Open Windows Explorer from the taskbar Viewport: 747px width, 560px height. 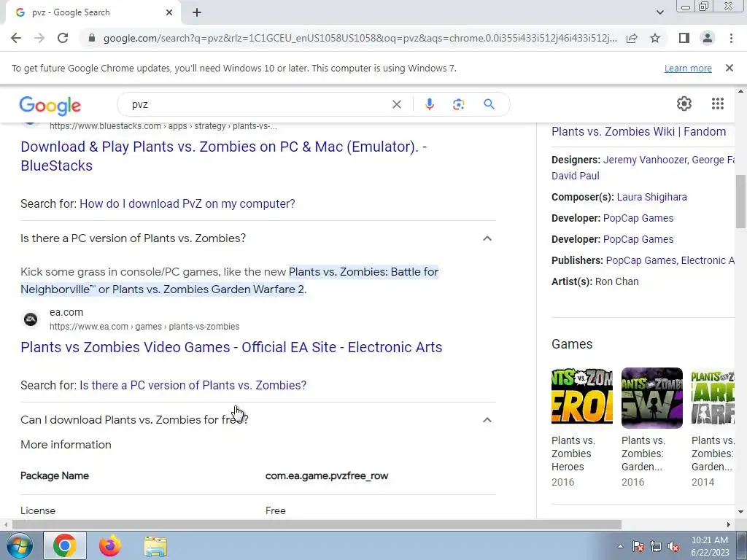[155, 545]
